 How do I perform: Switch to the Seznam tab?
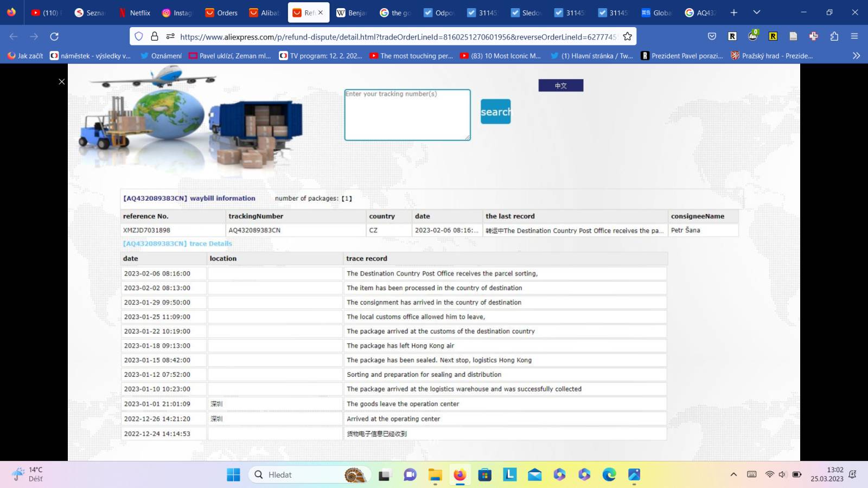click(91, 12)
